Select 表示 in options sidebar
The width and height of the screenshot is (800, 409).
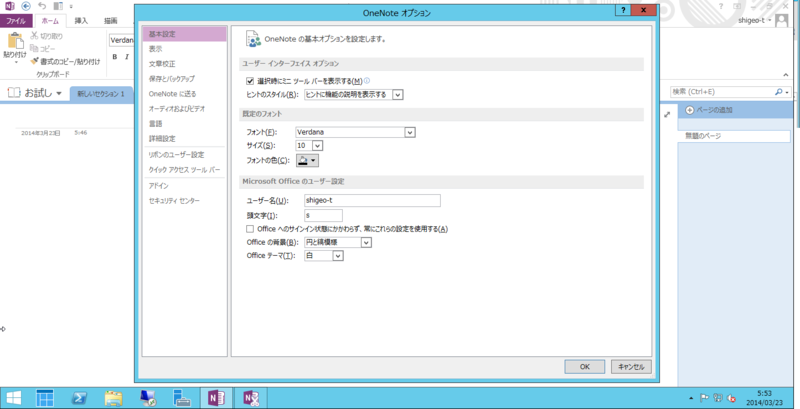(x=185, y=49)
